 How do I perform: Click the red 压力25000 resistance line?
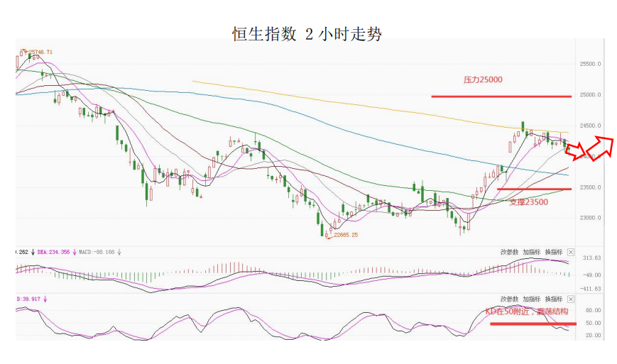(x=501, y=96)
